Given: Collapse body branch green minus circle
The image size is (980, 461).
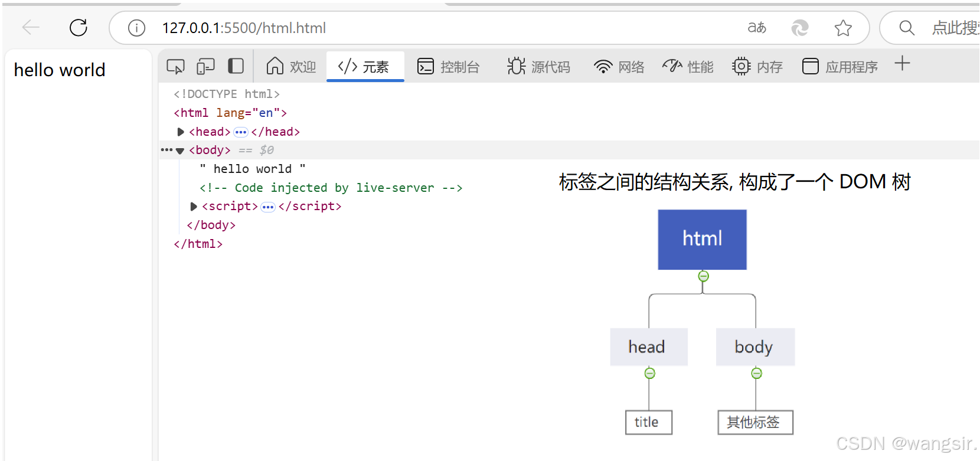Looking at the screenshot, I should coord(756,373).
